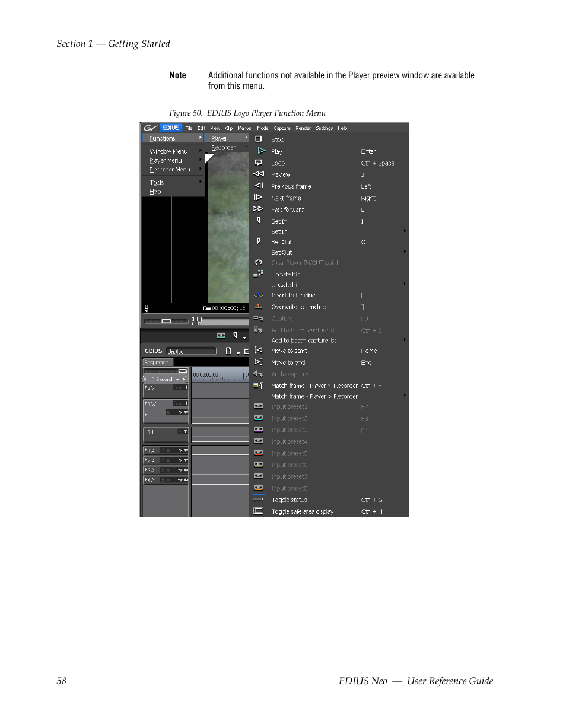Mute audio track 1 A speaker

tap(186, 450)
